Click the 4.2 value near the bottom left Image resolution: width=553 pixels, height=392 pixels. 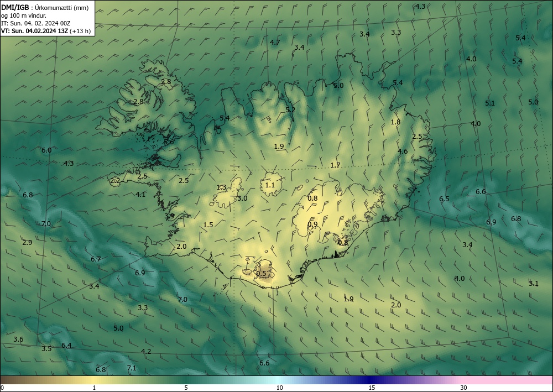coord(146,352)
